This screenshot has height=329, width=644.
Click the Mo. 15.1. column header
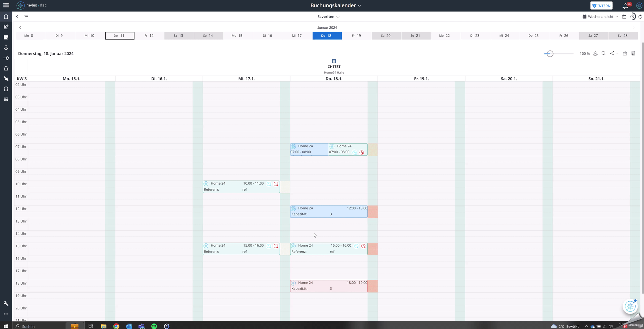(x=71, y=79)
